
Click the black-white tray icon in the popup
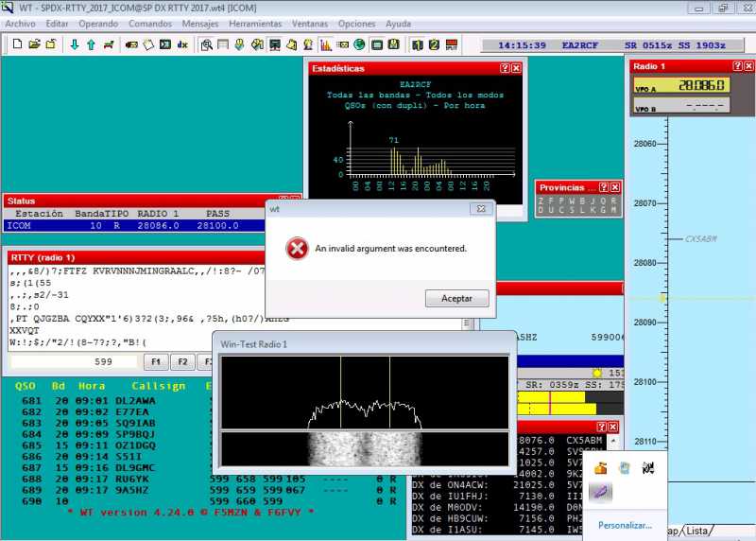point(648,467)
